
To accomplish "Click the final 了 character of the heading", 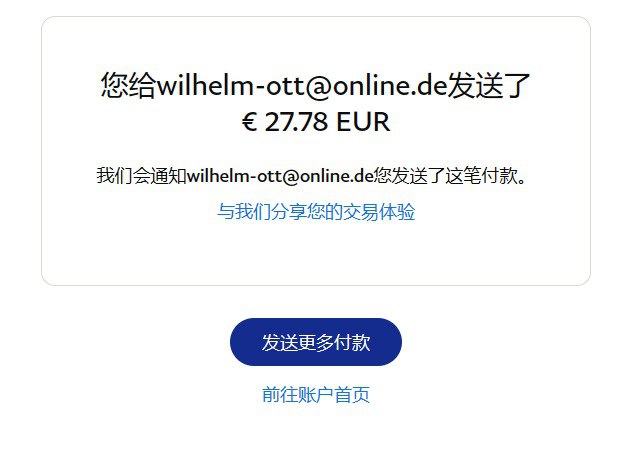I will pyautogui.click(x=517, y=86).
